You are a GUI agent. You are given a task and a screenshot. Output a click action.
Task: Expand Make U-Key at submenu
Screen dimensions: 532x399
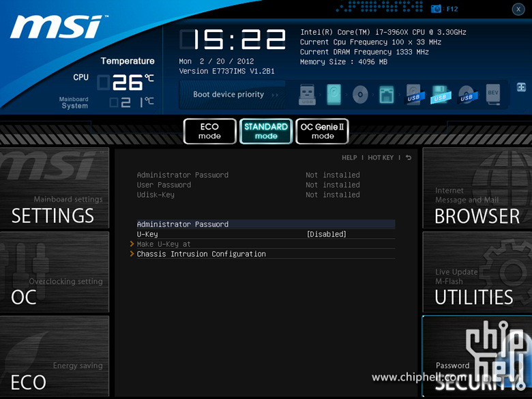[x=164, y=244]
